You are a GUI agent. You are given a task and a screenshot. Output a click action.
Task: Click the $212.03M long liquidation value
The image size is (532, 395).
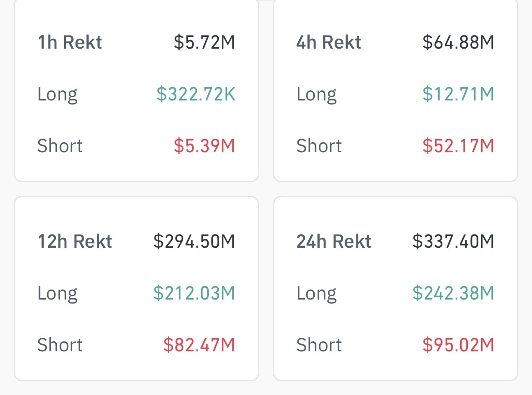(x=194, y=293)
